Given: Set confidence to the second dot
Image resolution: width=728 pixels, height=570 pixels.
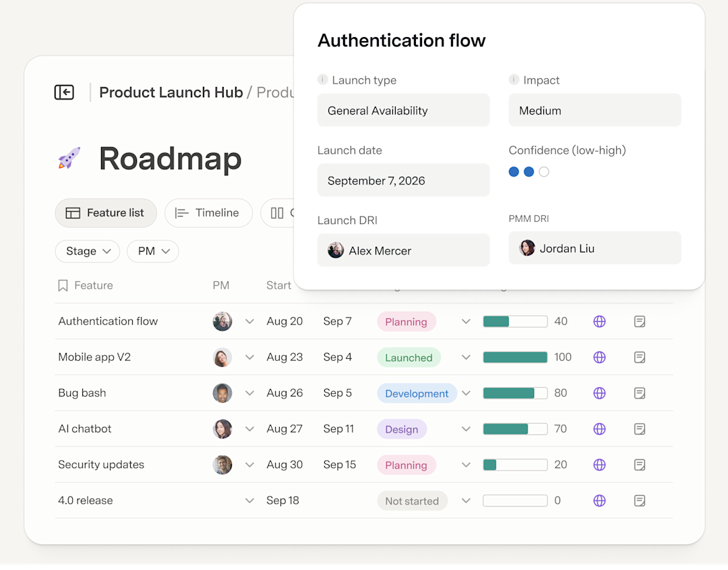Looking at the screenshot, I should (x=529, y=171).
